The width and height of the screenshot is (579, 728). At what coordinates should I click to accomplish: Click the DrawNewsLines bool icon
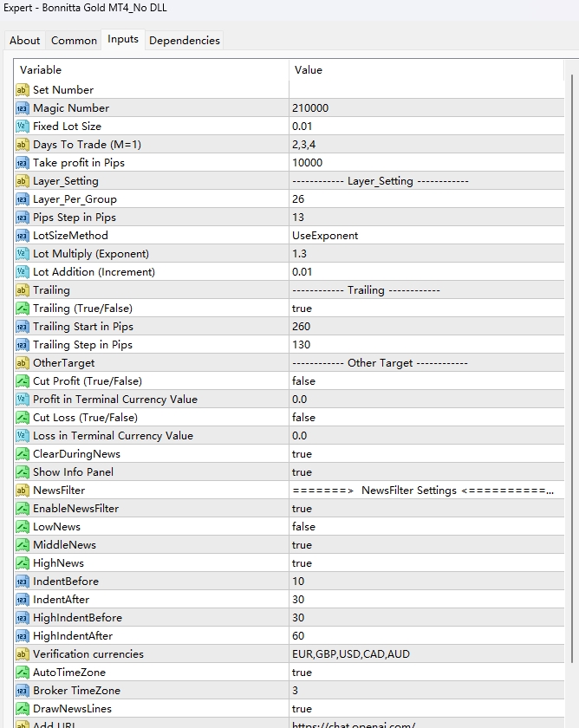click(23, 709)
